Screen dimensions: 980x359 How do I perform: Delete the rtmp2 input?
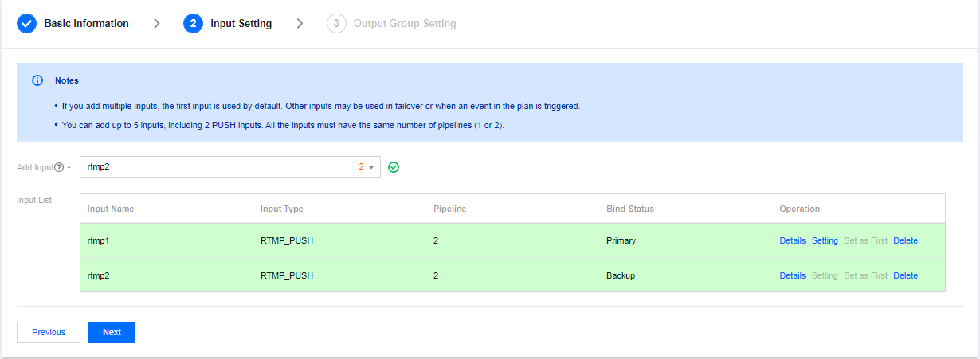(x=905, y=275)
